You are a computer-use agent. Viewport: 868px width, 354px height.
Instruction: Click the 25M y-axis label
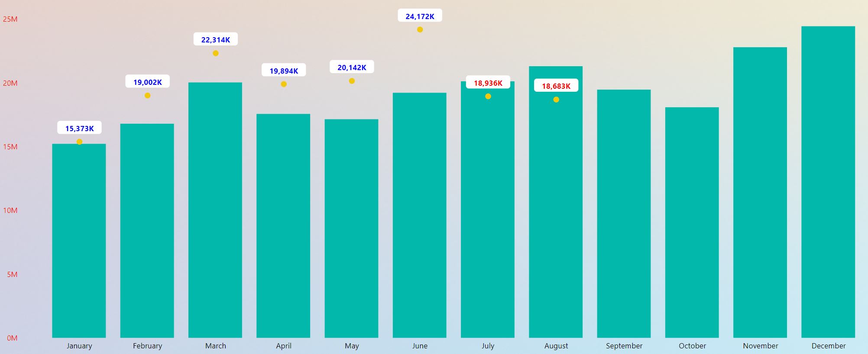[10, 19]
